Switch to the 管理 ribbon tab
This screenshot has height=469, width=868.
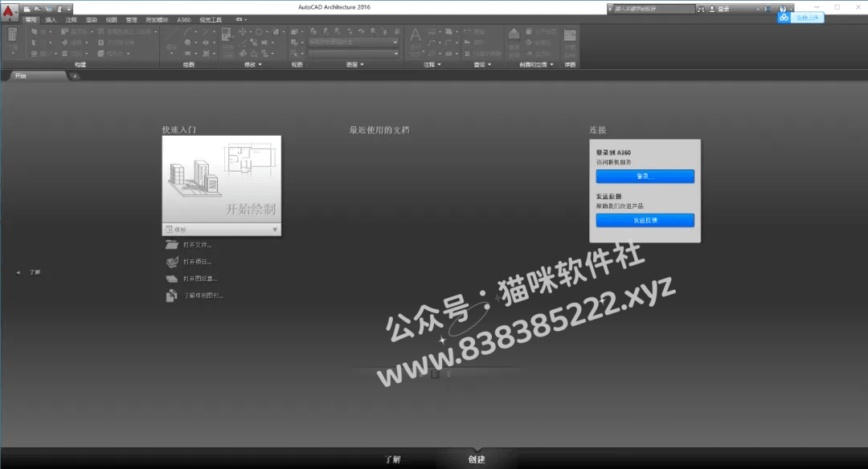click(131, 20)
